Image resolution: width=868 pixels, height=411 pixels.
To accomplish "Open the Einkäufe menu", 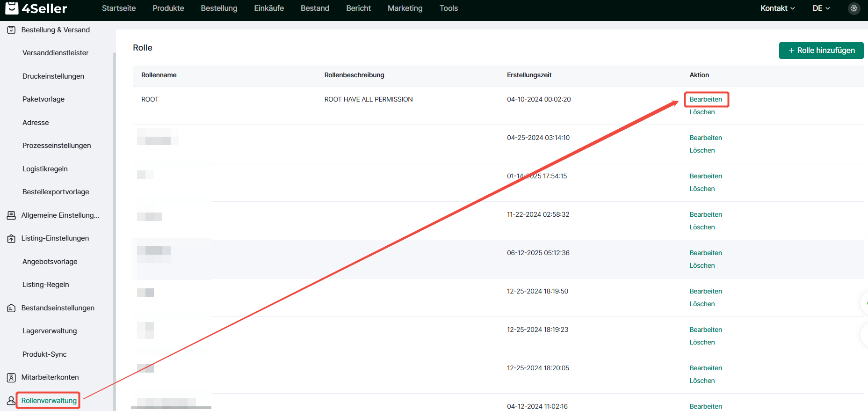I will pyautogui.click(x=269, y=8).
